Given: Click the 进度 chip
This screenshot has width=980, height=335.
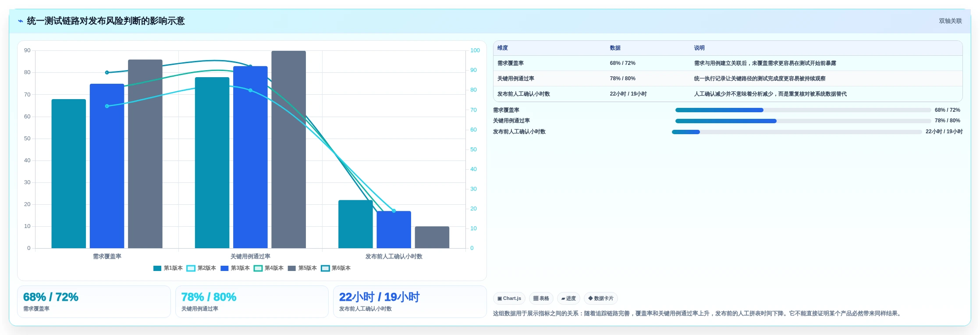Looking at the screenshot, I should point(568,299).
